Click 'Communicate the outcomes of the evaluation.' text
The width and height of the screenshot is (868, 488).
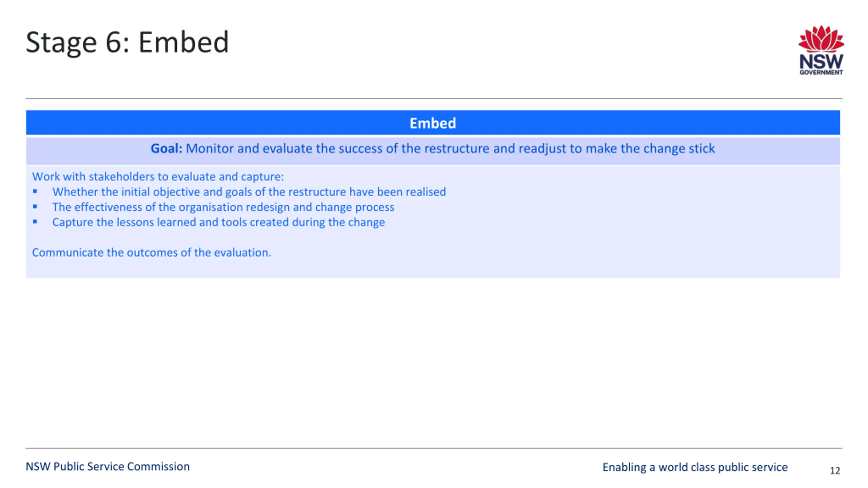152,252
